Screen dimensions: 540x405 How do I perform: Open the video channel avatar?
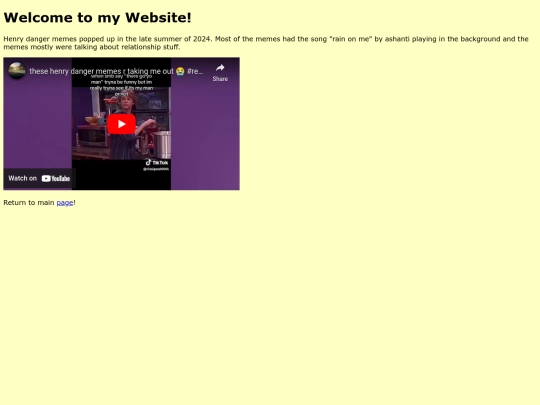(x=17, y=71)
